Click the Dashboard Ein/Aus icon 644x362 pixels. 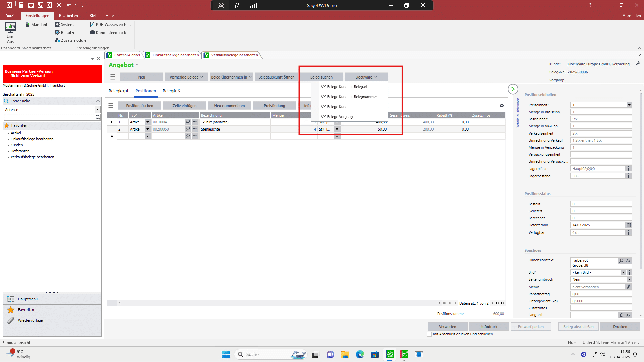tap(10, 27)
